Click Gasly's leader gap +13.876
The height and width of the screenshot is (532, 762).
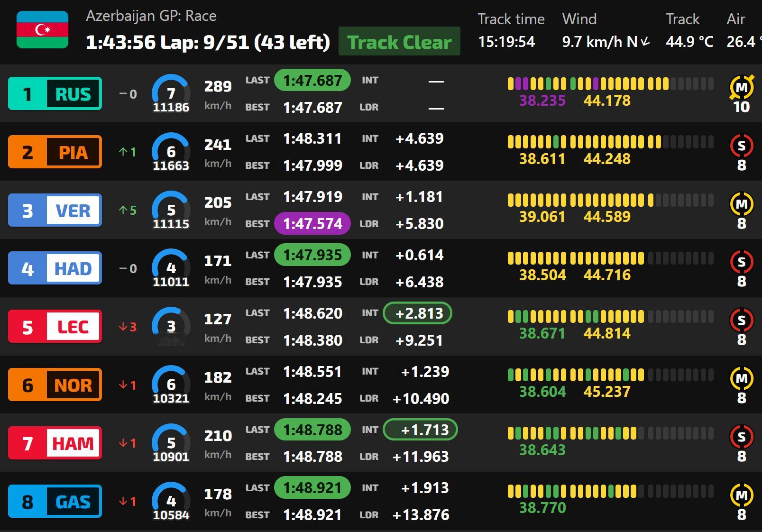421,515
